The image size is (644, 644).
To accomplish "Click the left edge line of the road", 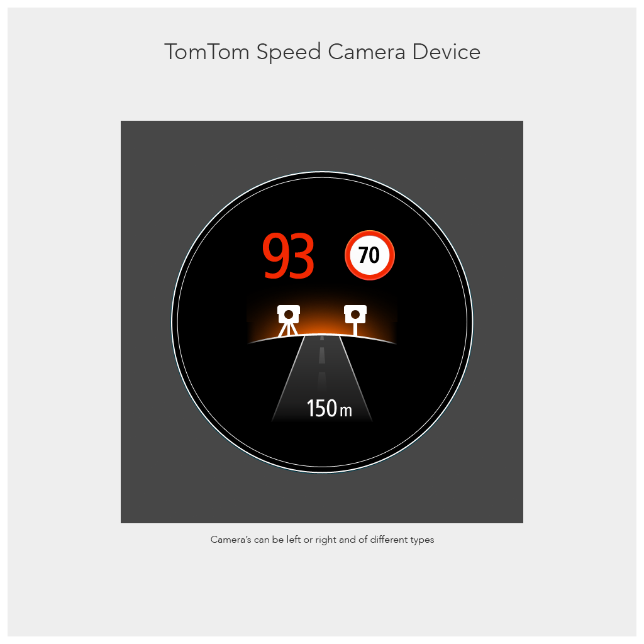I will [289, 378].
